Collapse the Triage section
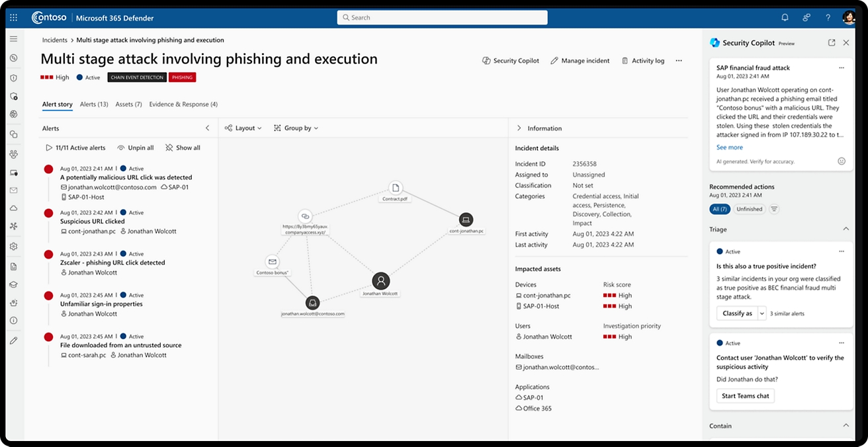 point(846,229)
